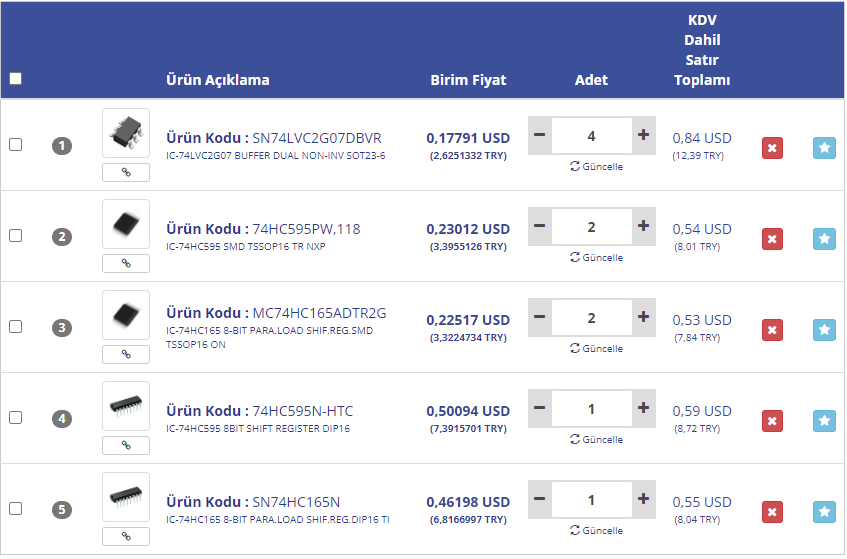Remove SN74HC165N from cart via red X
Screen dimensions: 847x559
click(772, 512)
